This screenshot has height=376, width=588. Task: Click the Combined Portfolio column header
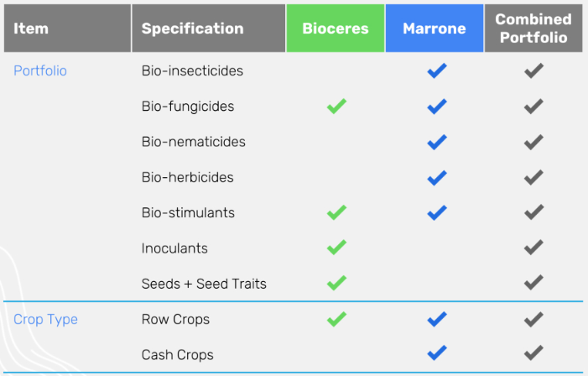533,29
